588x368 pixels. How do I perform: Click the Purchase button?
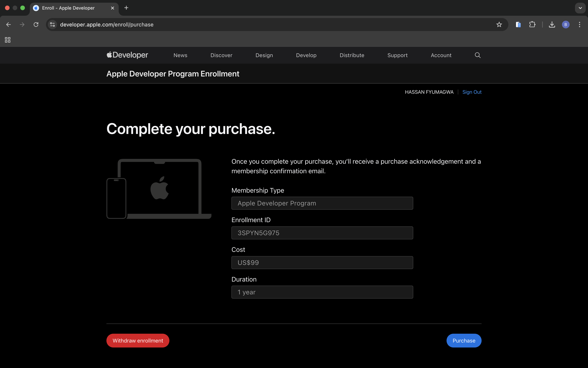pos(464,341)
